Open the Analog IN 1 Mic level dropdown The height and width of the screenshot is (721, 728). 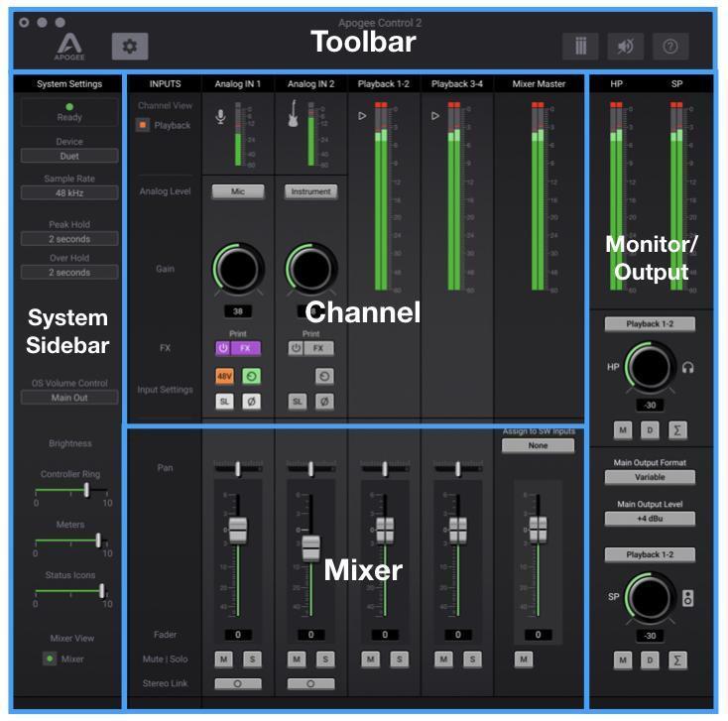[238, 191]
